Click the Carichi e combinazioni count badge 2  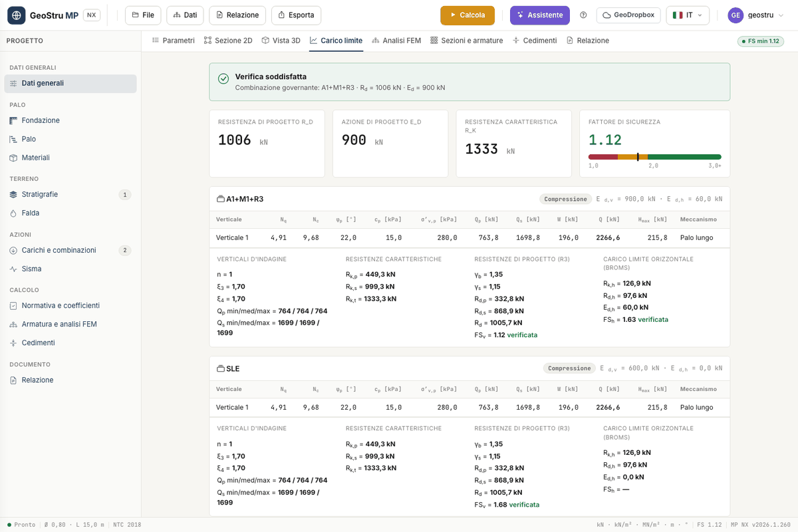coord(125,251)
